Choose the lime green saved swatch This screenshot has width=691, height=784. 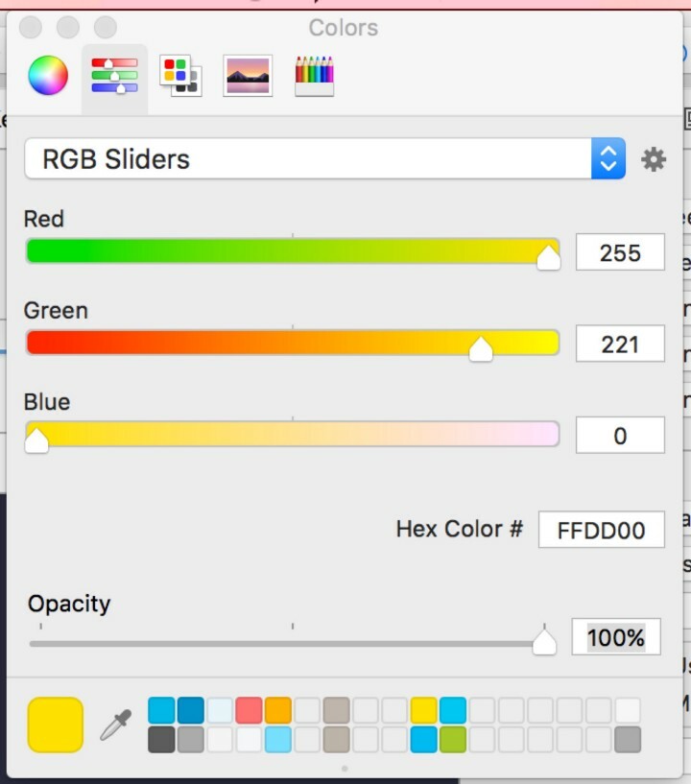point(453,739)
